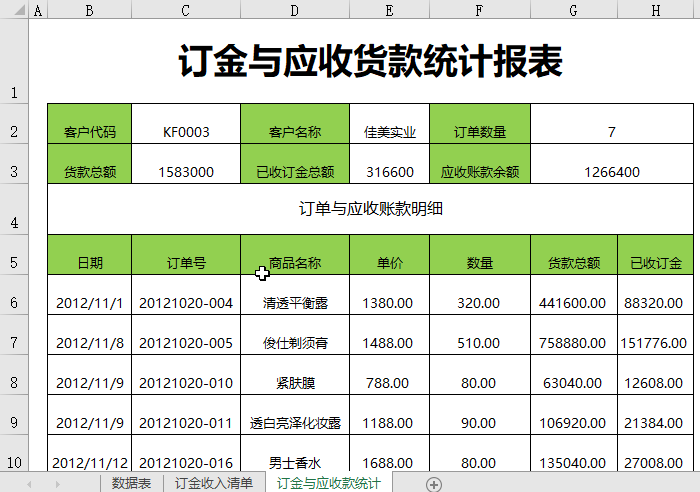The image size is (700, 492).
Task: Select column G header
Action: pyautogui.click(x=573, y=10)
